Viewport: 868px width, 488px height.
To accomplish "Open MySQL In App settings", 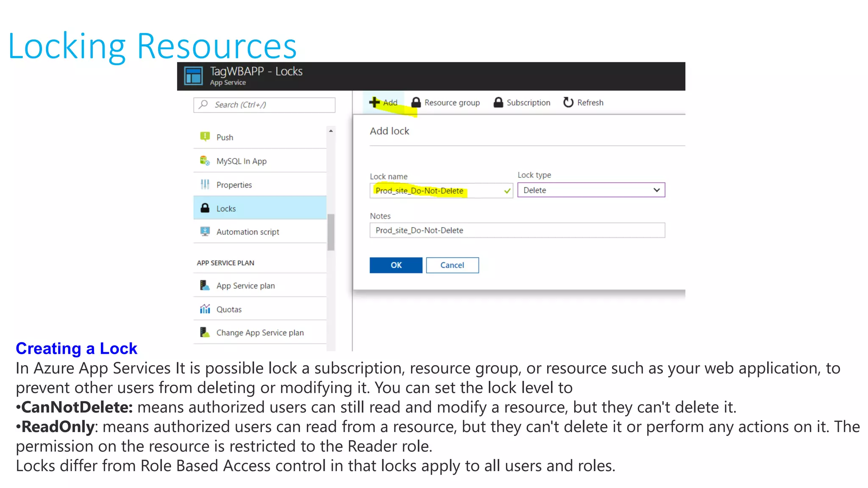I will point(260,161).
